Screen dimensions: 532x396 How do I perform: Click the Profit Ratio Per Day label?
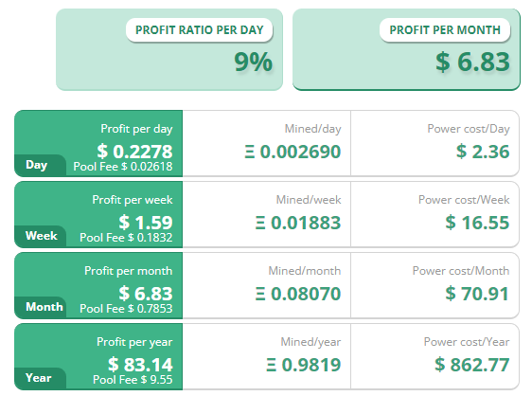[199, 30]
